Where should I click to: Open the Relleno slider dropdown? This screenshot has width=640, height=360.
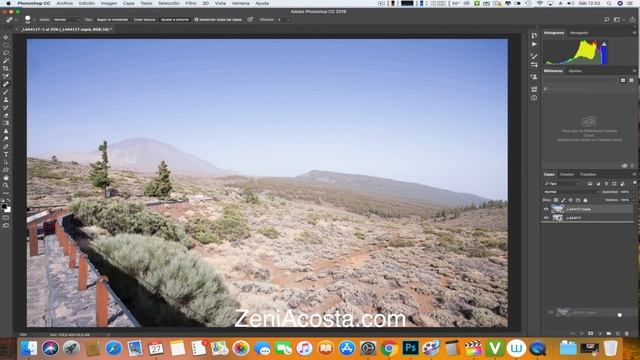point(633,200)
